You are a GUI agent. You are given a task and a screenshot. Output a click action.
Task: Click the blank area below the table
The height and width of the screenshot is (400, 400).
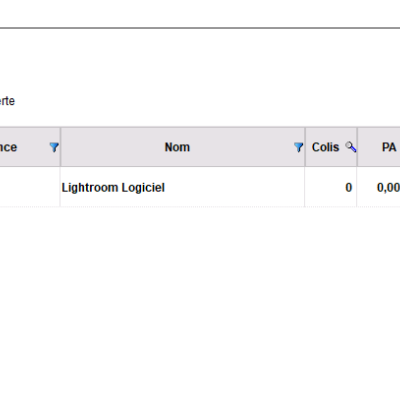point(200,300)
